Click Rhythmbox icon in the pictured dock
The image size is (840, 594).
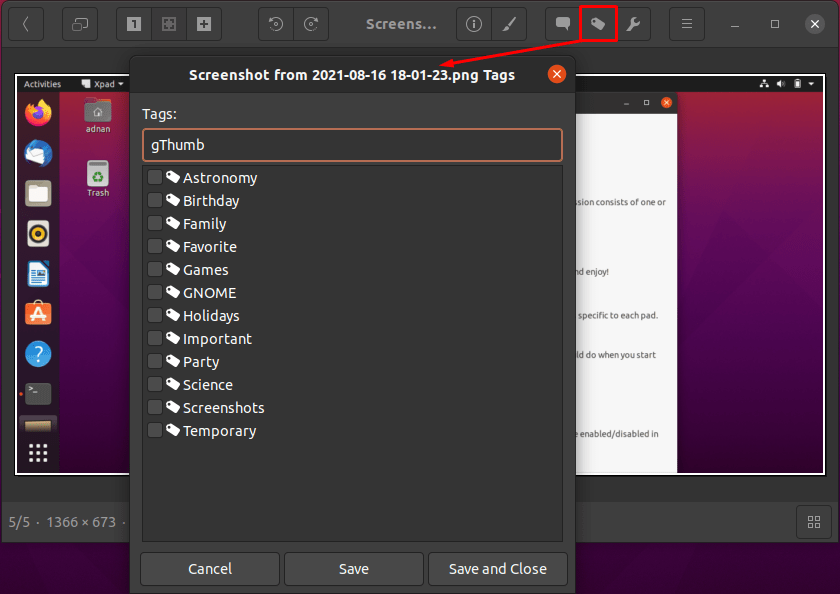[x=38, y=234]
